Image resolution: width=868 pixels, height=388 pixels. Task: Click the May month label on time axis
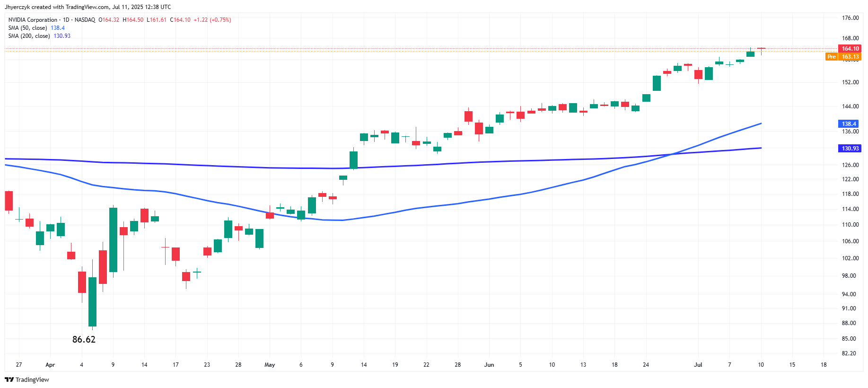click(270, 365)
